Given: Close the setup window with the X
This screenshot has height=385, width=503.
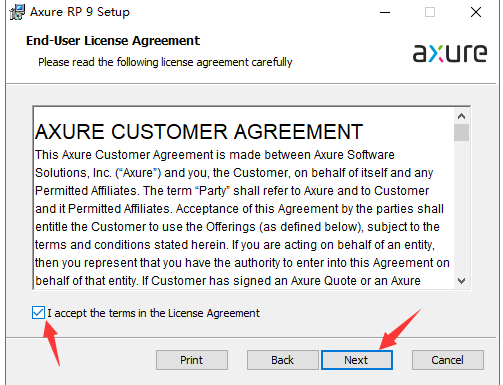Looking at the screenshot, I should click(x=476, y=12).
